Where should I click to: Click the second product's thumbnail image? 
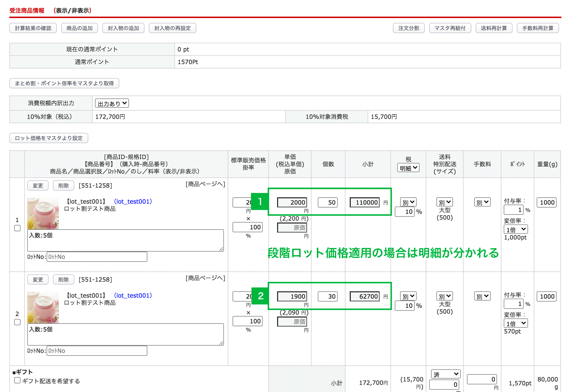[x=43, y=308]
